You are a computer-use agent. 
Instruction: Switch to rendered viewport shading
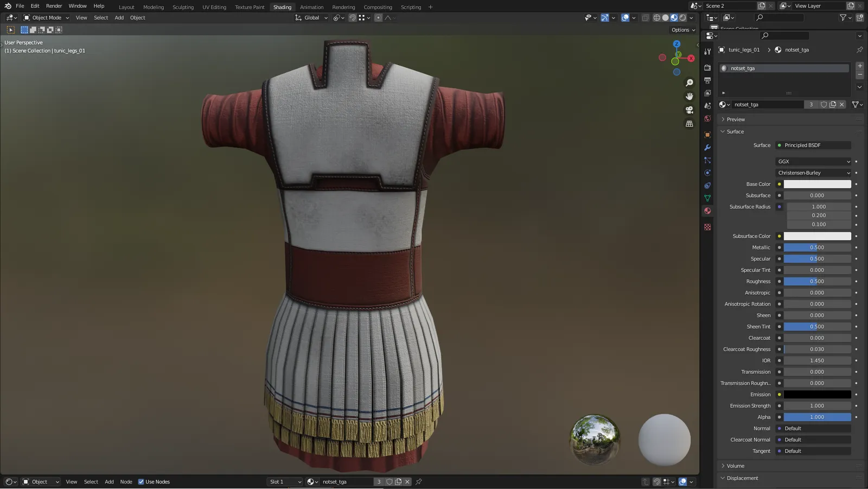[x=683, y=18]
